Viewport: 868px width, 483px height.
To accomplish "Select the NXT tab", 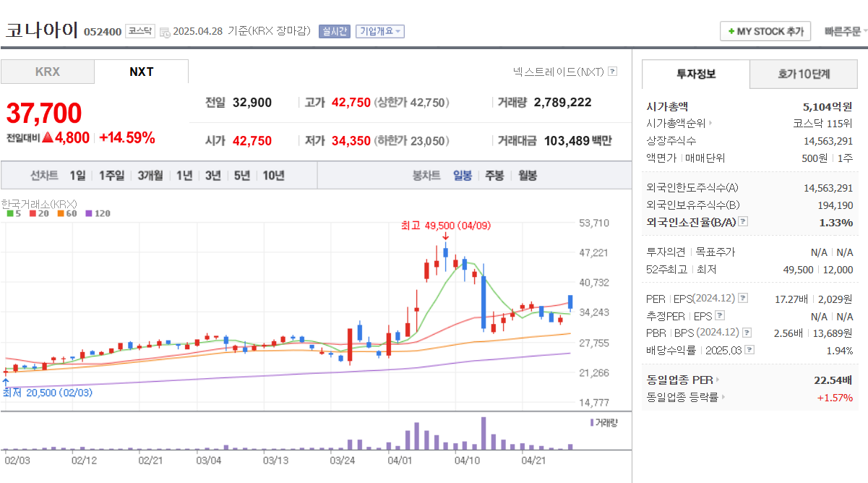I will (142, 72).
